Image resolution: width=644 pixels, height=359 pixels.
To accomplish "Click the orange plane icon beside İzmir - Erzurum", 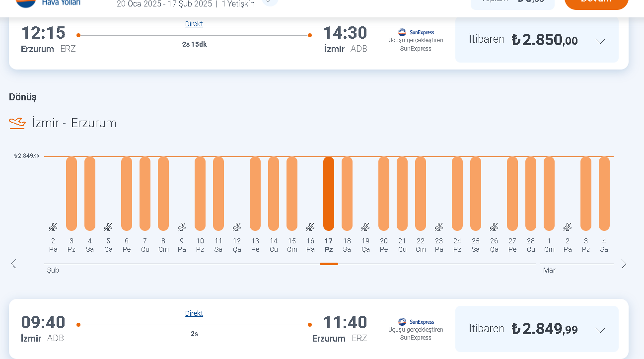I will coord(17,123).
